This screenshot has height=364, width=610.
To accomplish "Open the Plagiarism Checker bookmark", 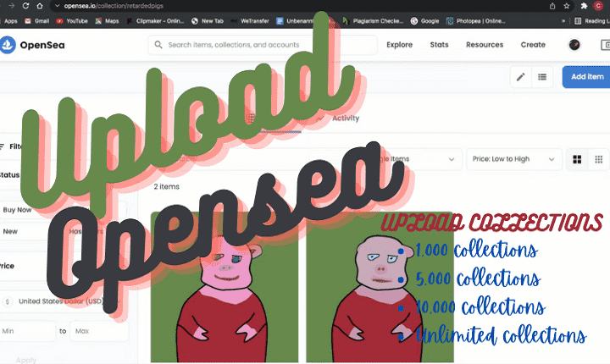I will tap(374, 21).
